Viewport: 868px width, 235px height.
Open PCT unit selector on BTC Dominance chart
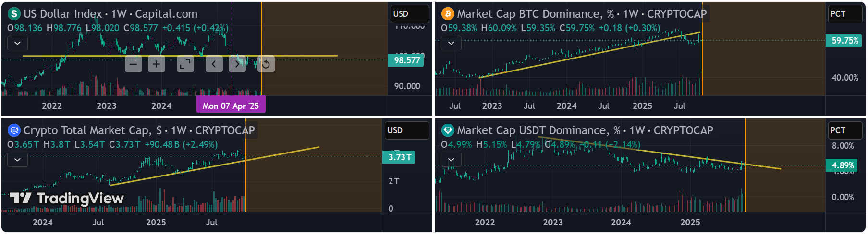pyautogui.click(x=845, y=14)
